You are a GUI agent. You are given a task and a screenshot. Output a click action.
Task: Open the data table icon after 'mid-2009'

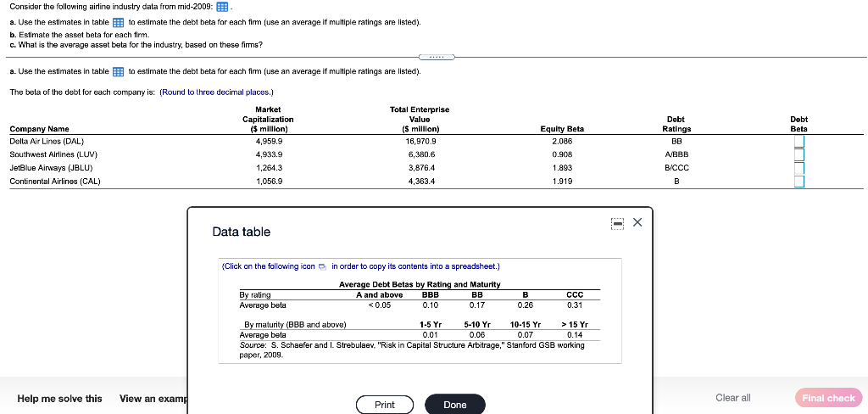point(222,7)
